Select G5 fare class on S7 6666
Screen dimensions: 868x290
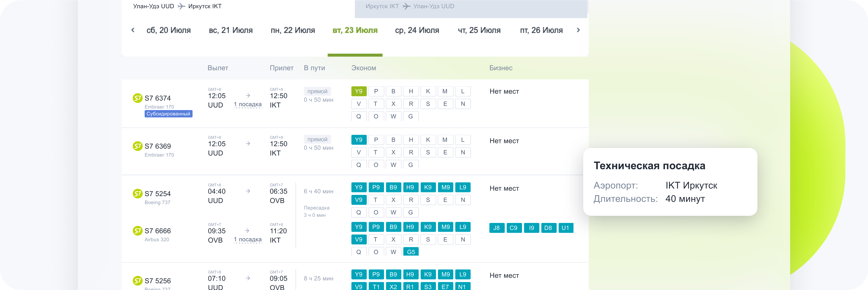[x=411, y=252]
